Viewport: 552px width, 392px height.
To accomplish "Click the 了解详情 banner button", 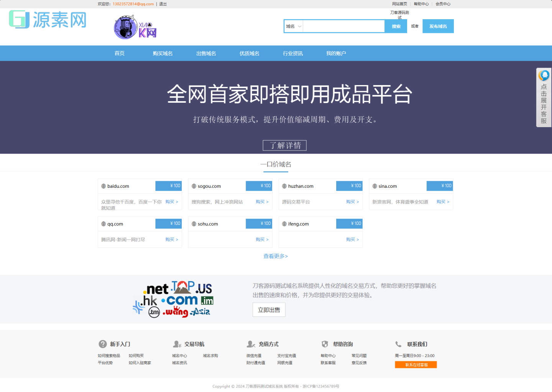I will tap(284, 145).
